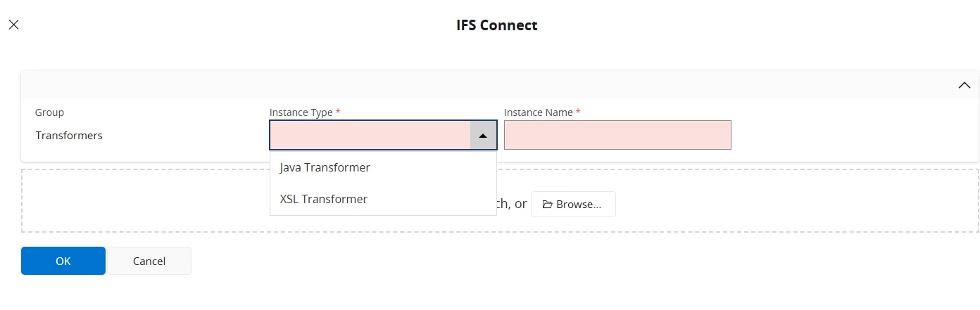980x310 pixels.
Task: Choose the XSL Transformer option
Action: click(x=323, y=199)
